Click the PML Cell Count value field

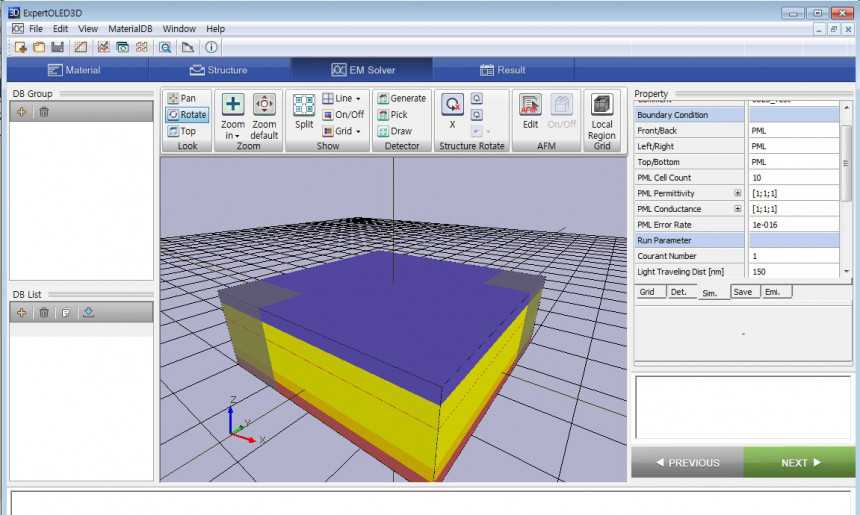[x=794, y=178]
